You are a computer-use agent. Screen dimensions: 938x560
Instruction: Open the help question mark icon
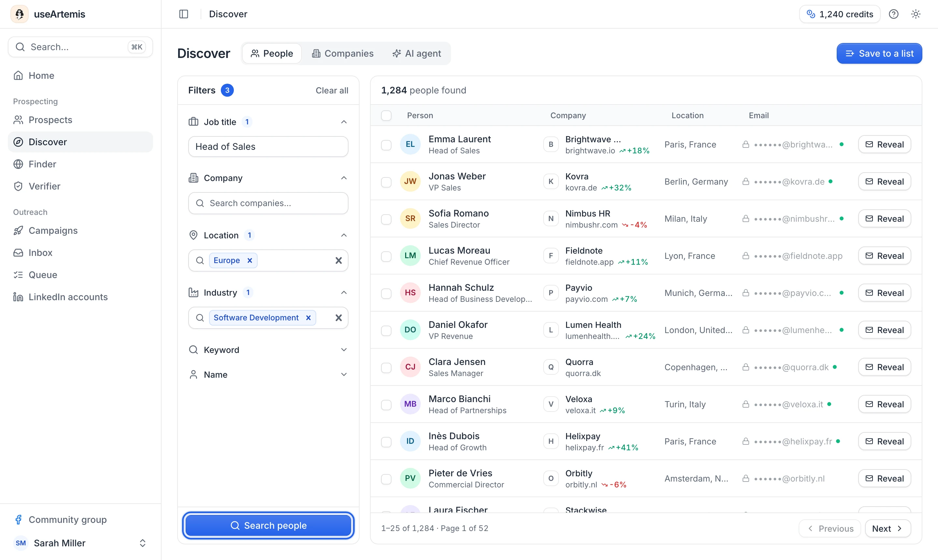coord(893,14)
